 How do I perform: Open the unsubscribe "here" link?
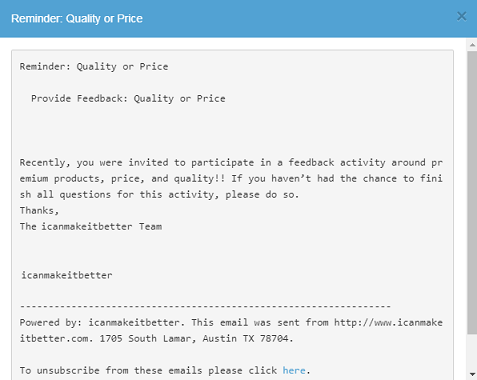[294, 370]
